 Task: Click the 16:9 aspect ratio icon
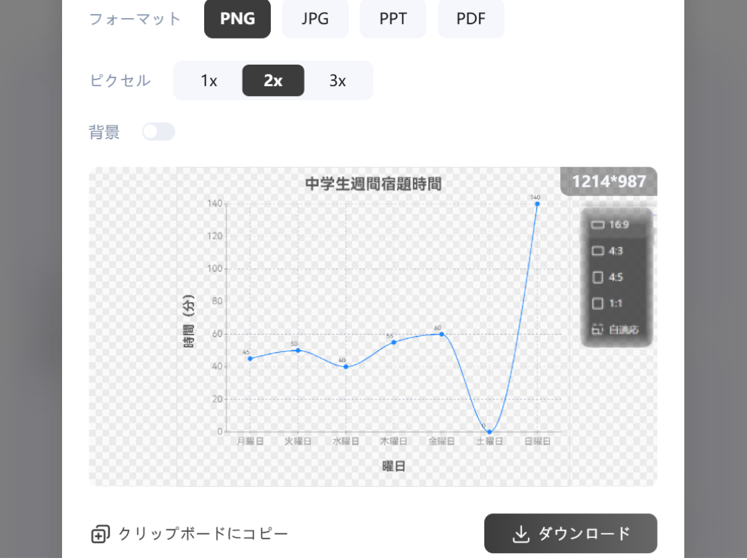coord(598,225)
